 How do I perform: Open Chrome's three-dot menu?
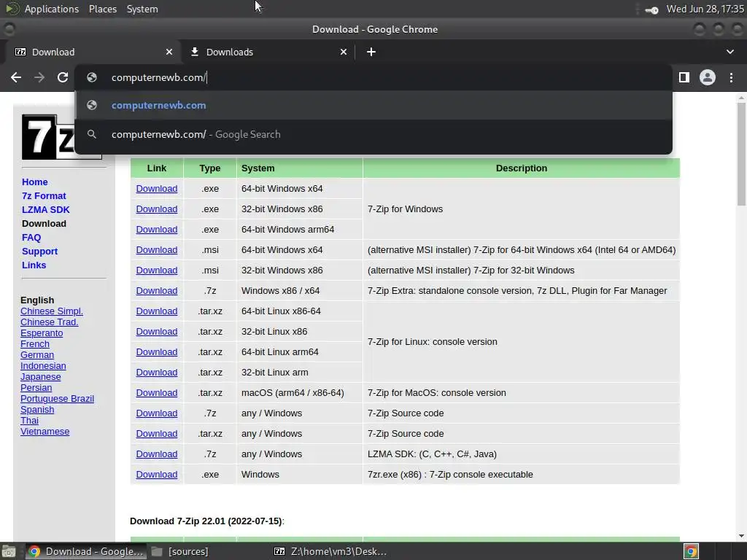click(731, 77)
